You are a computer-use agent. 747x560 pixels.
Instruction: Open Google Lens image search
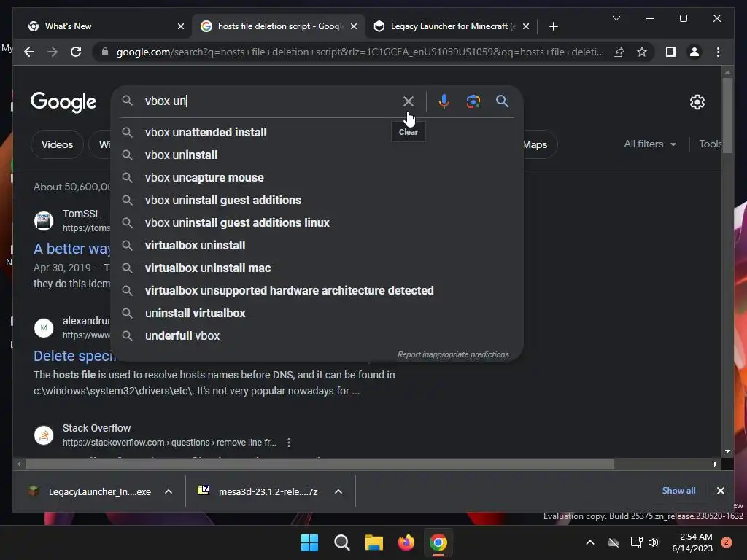pos(473,101)
